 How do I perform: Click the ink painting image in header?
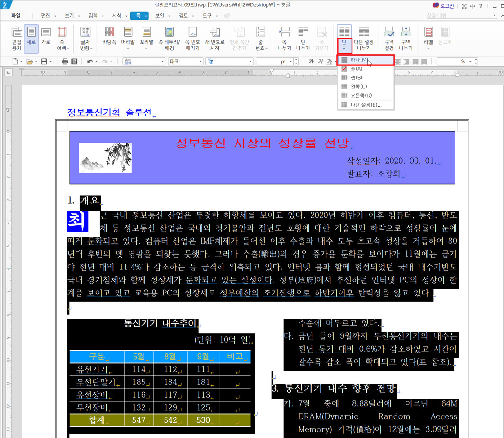coord(105,157)
